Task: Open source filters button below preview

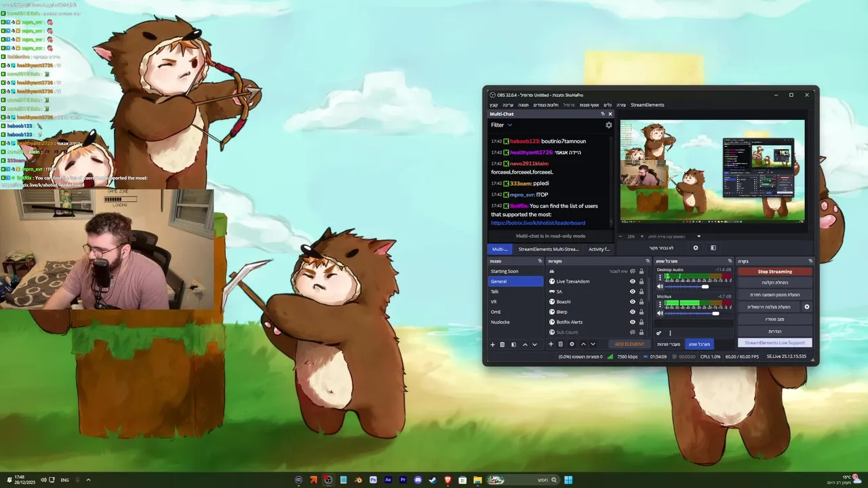Action: (x=713, y=248)
